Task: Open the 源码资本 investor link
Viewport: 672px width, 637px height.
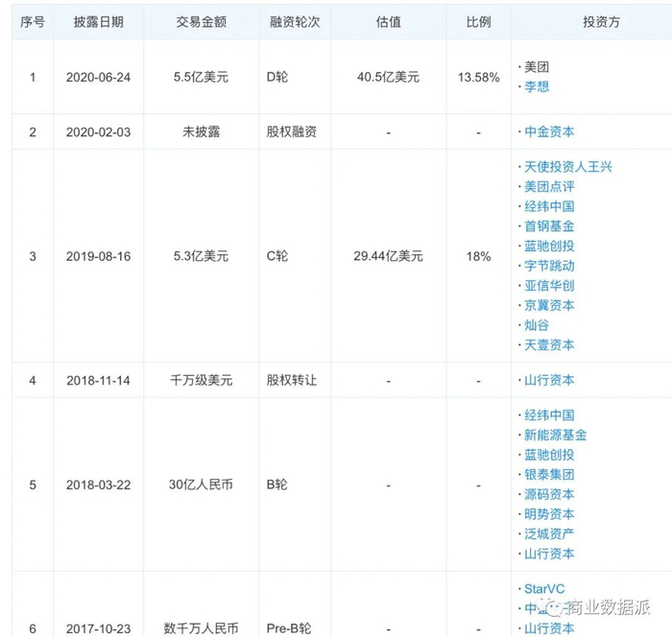Action: tap(549, 494)
